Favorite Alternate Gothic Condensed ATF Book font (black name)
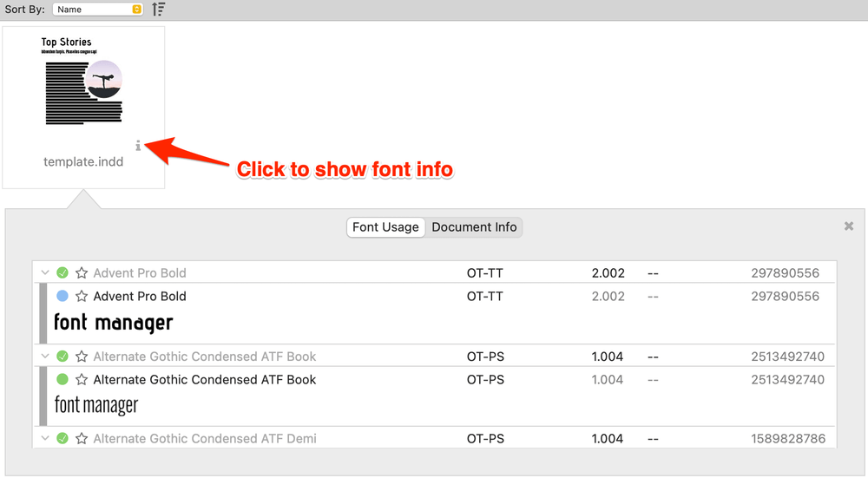 click(82, 379)
